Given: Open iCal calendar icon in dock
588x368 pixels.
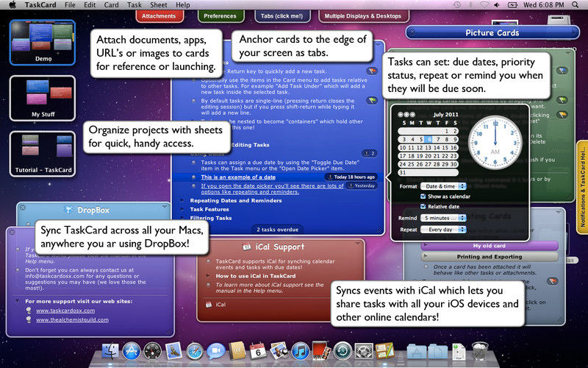Looking at the screenshot, I should coord(258,351).
